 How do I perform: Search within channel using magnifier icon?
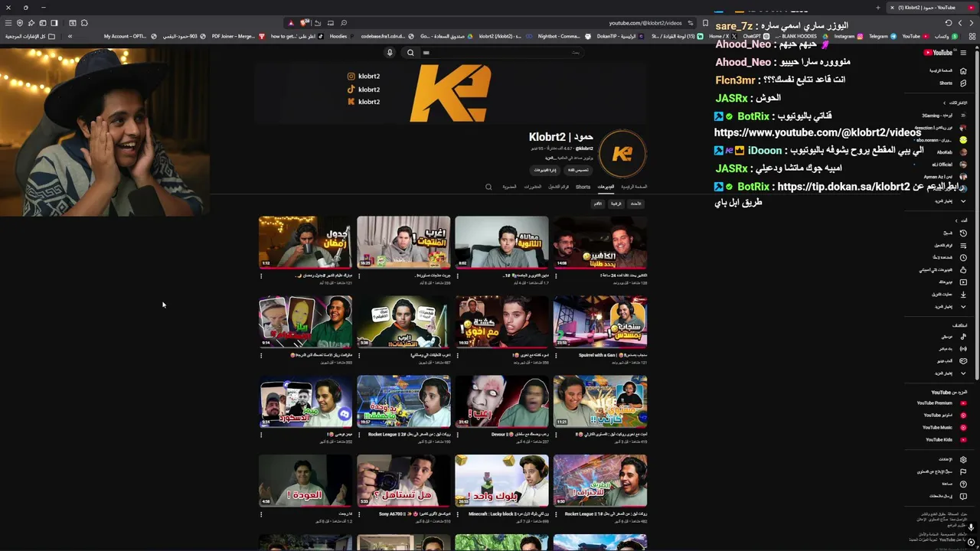coord(488,187)
